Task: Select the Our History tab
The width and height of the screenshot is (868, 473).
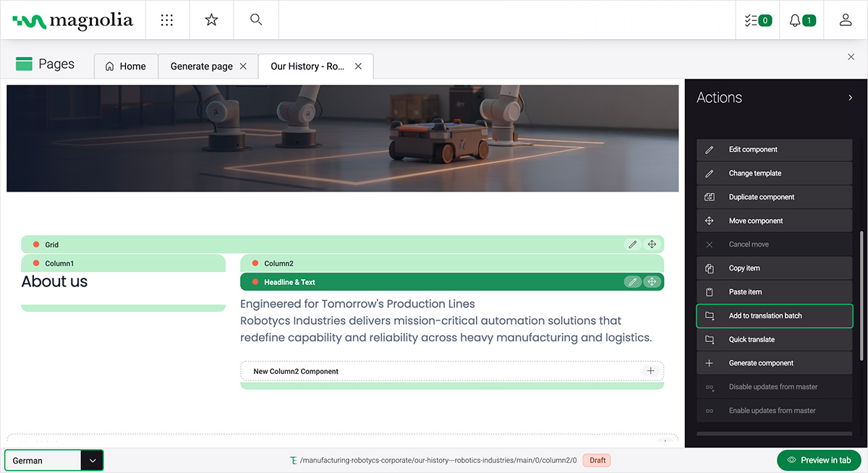Action: [307, 67]
